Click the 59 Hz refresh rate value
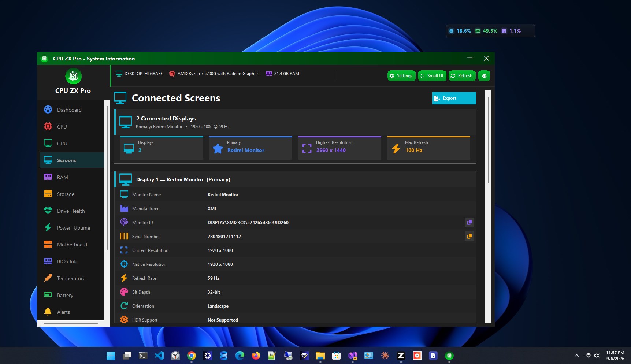 point(214,278)
